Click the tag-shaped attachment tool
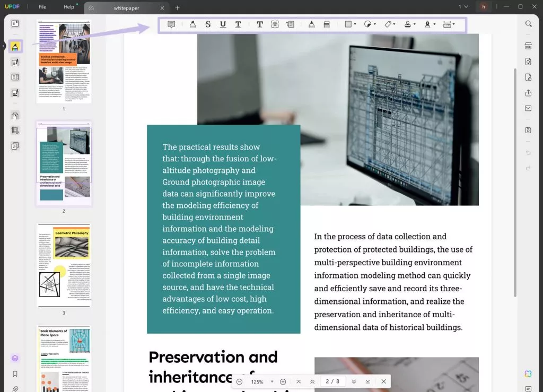 pyautogui.click(x=388, y=24)
